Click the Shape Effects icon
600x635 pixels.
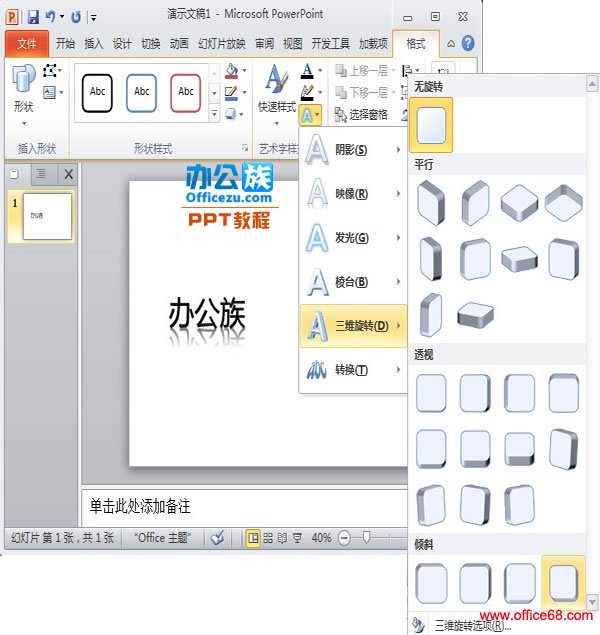tap(230, 114)
